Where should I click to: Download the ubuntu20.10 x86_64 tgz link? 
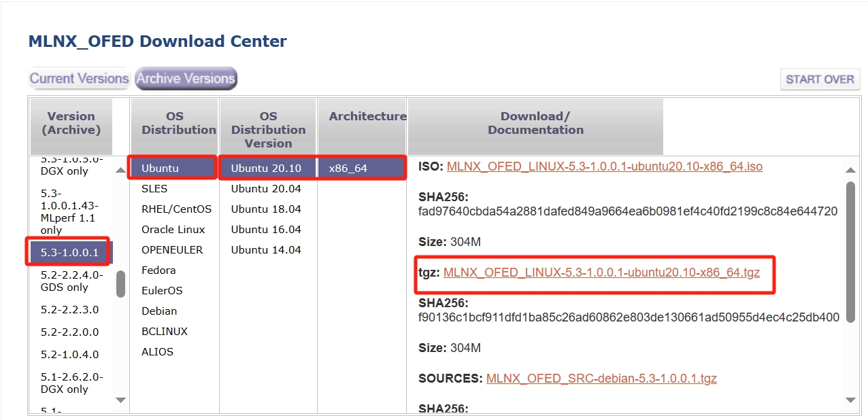coord(601,273)
